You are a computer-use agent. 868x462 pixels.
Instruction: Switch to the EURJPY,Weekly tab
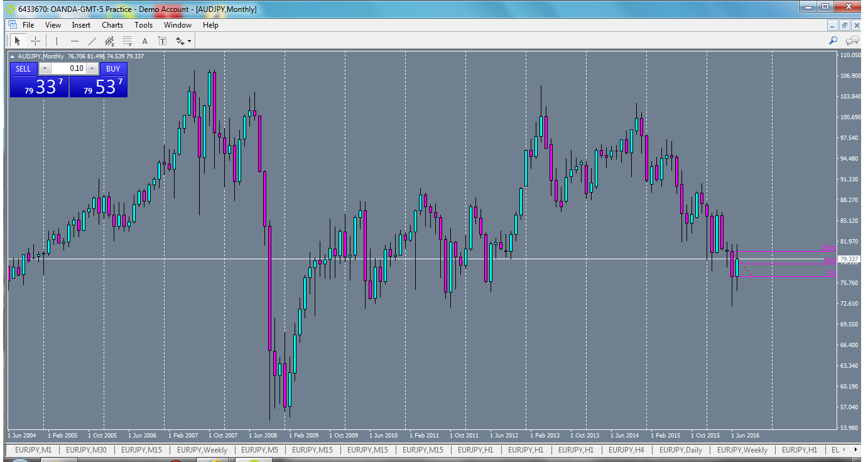click(x=201, y=450)
